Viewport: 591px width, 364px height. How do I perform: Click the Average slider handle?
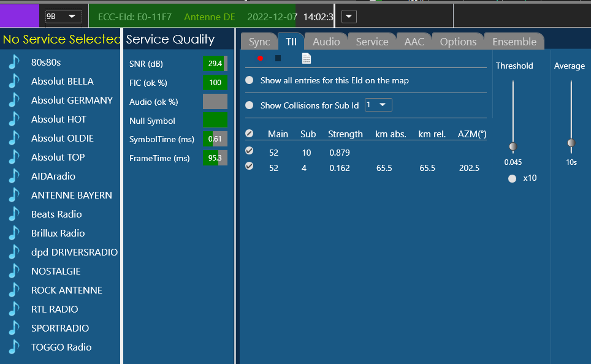click(571, 143)
